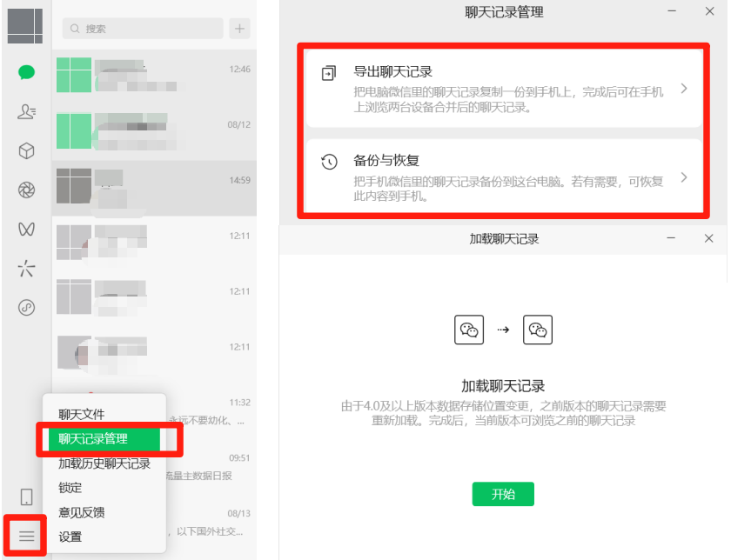Open the hamburger menu button
731x560 pixels.
pyautogui.click(x=25, y=536)
